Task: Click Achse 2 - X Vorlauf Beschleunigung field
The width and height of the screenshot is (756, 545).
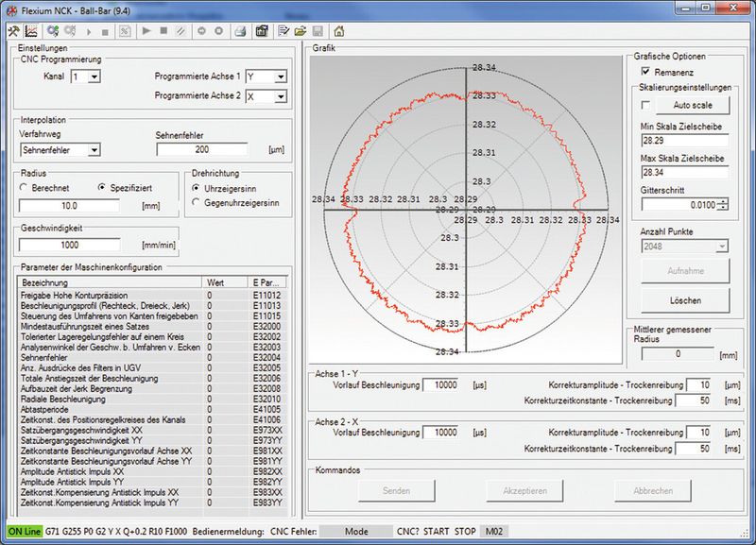Action: click(440, 433)
